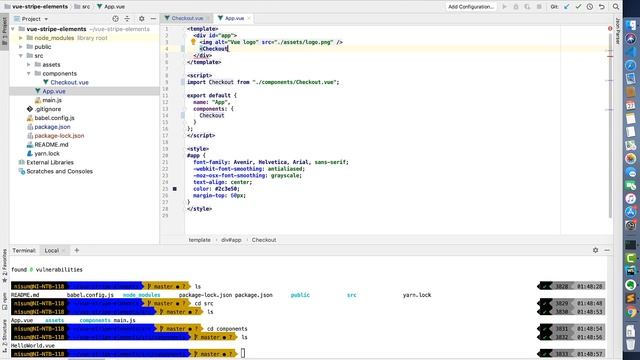
Task: Click the Vue icon beside Checkout.vue in tree
Action: point(46,82)
